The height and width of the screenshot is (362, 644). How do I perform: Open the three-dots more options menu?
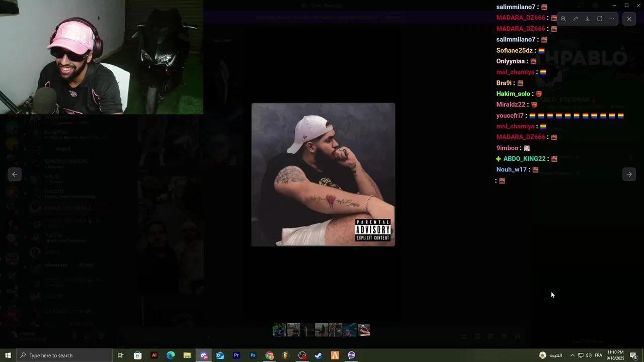(x=612, y=19)
